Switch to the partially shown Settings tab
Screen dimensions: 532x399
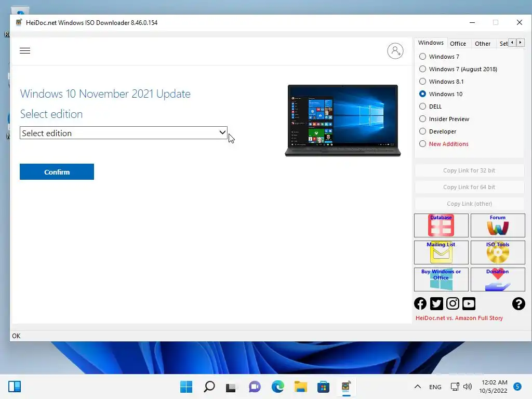[503, 44]
